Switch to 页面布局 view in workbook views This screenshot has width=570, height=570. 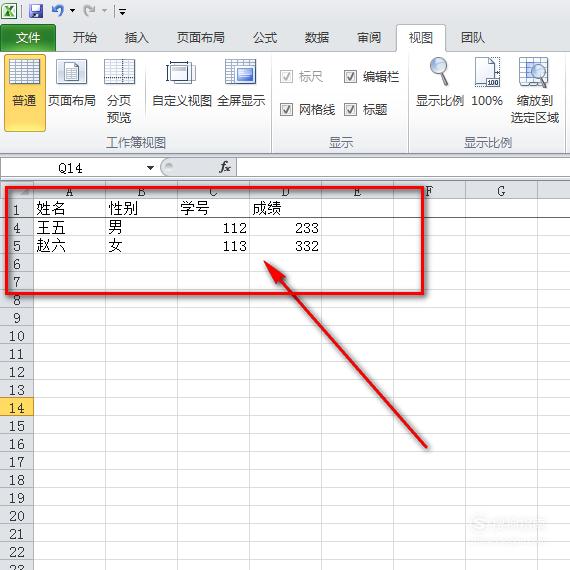(72, 84)
